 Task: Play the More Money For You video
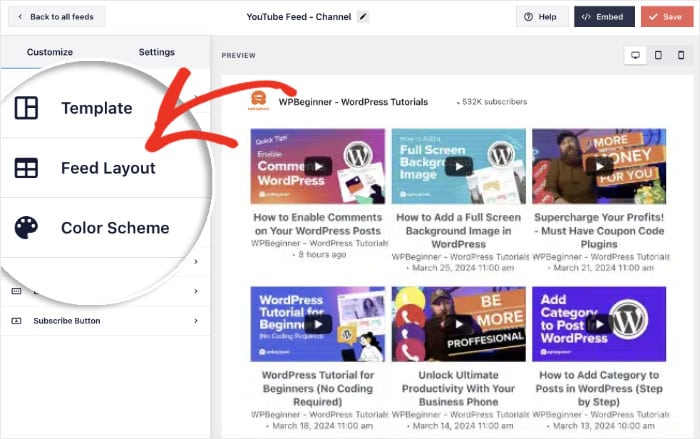coord(599,167)
